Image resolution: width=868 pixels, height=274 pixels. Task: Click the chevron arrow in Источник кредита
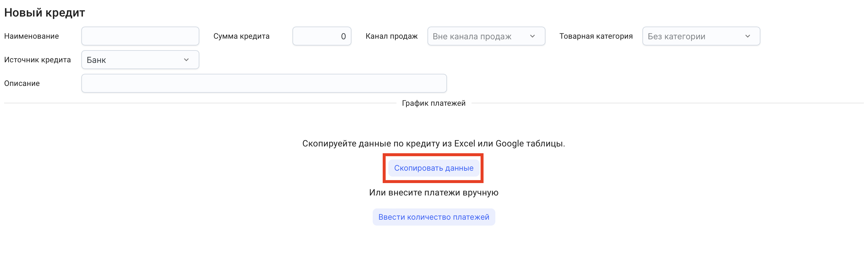point(186,60)
